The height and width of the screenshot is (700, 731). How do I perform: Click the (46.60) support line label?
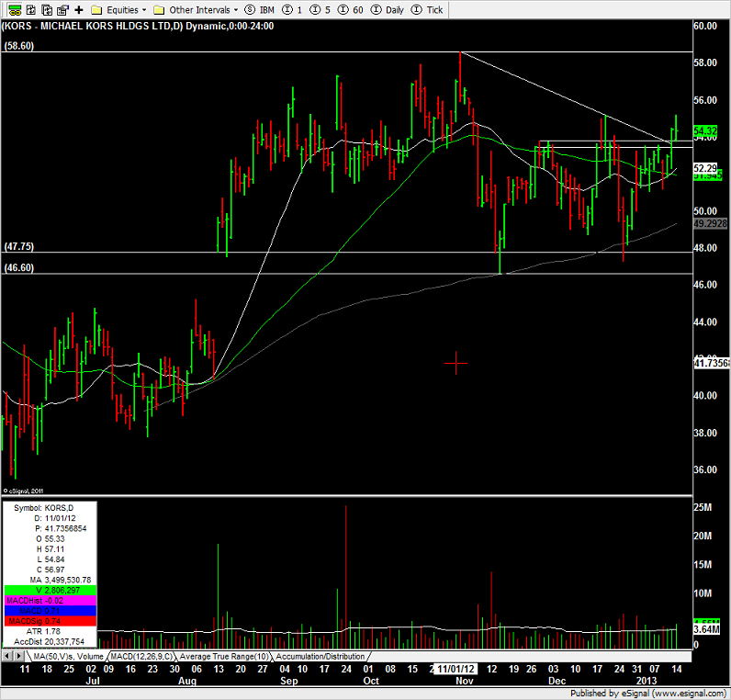(19, 267)
